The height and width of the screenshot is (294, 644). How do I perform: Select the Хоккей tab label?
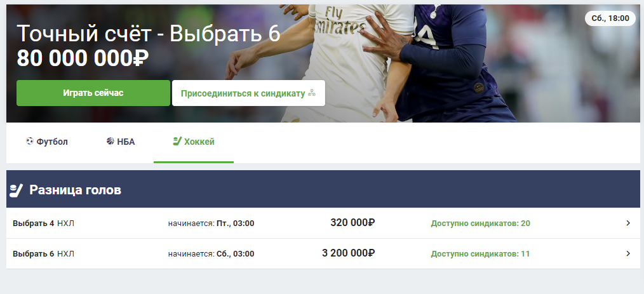click(x=199, y=142)
